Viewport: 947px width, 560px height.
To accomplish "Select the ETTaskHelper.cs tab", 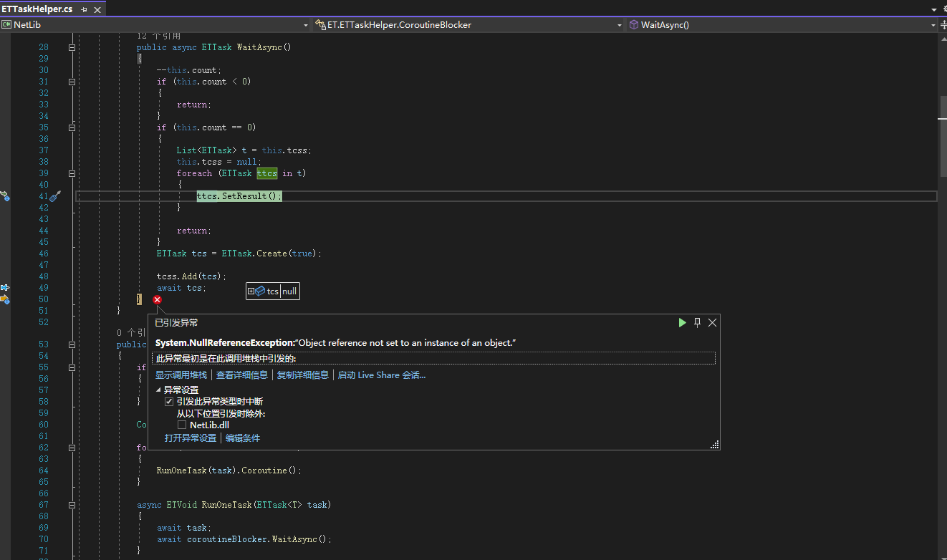I will [x=37, y=9].
